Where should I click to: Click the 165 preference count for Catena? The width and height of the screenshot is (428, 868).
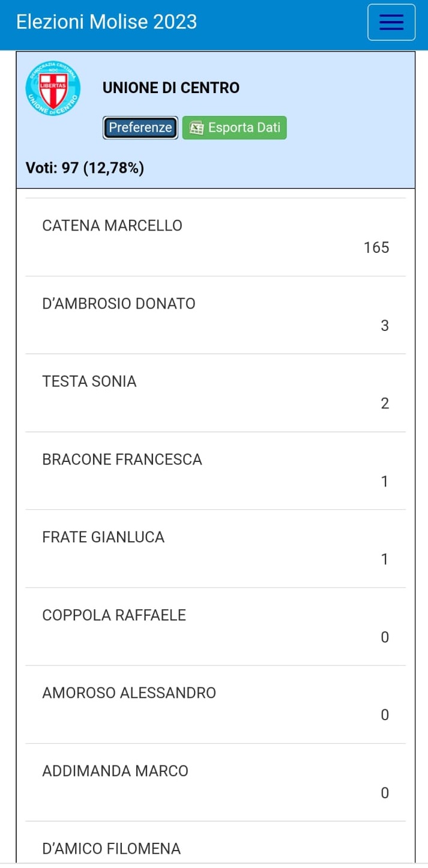(376, 247)
